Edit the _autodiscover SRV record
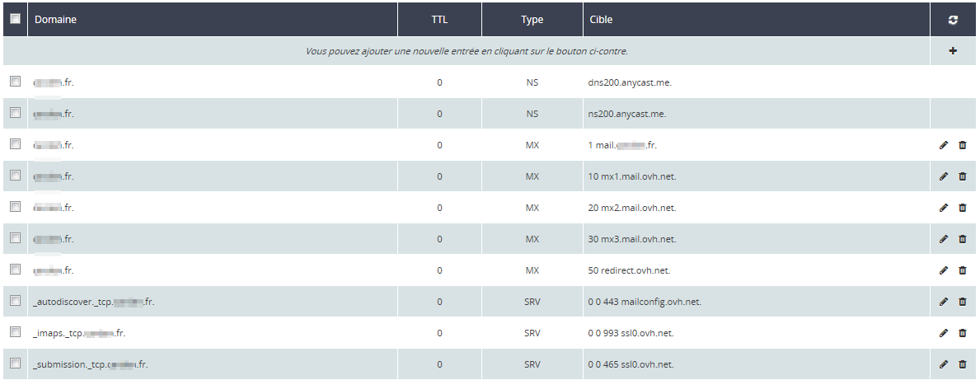 click(x=944, y=302)
